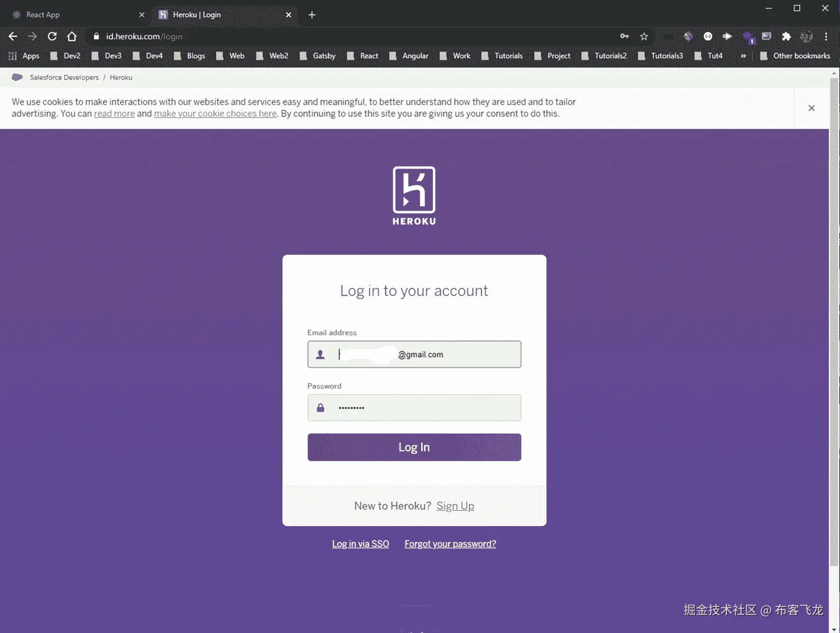This screenshot has width=840, height=633.
Task: Dismiss the cookie notice banner
Action: (x=812, y=108)
